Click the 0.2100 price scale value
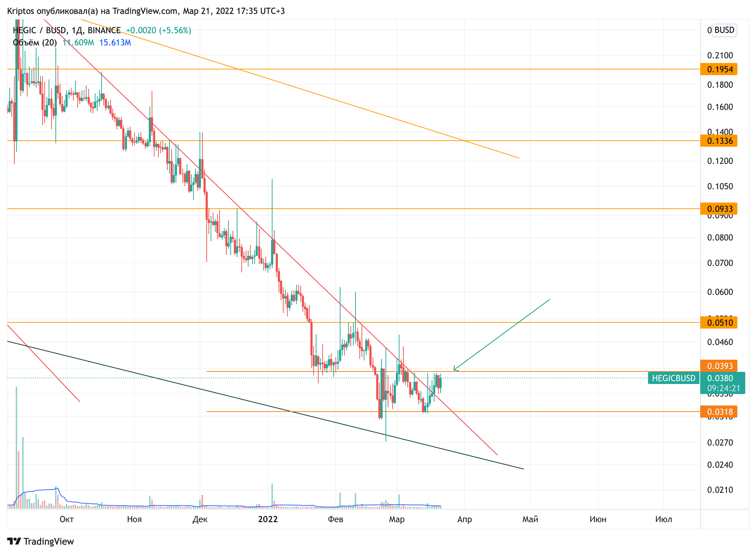 (720, 55)
